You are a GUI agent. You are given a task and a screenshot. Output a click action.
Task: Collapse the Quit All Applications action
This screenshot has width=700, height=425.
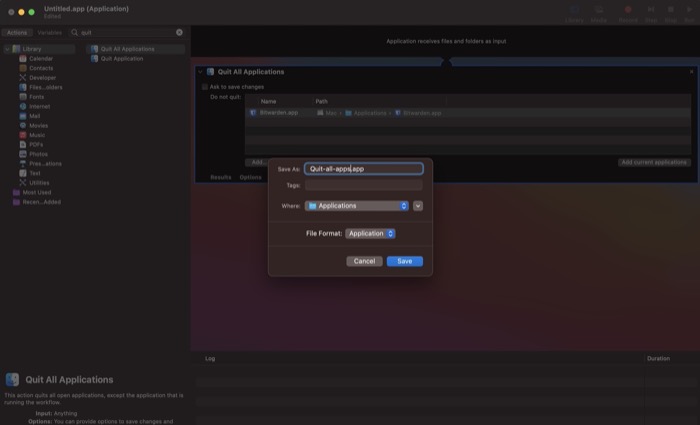200,71
